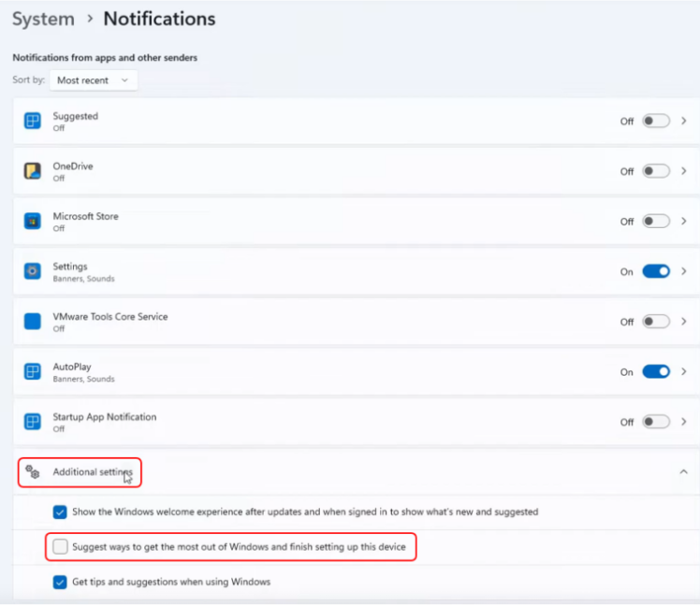Viewport: 700px width, 606px height.
Task: Open Startup App Notification row chevron
Action: [x=683, y=422]
